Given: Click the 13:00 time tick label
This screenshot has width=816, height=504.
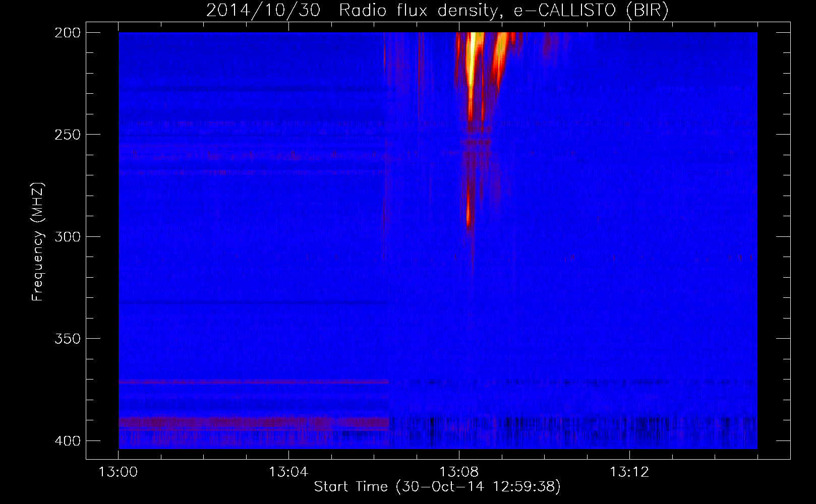Looking at the screenshot, I should [x=119, y=472].
